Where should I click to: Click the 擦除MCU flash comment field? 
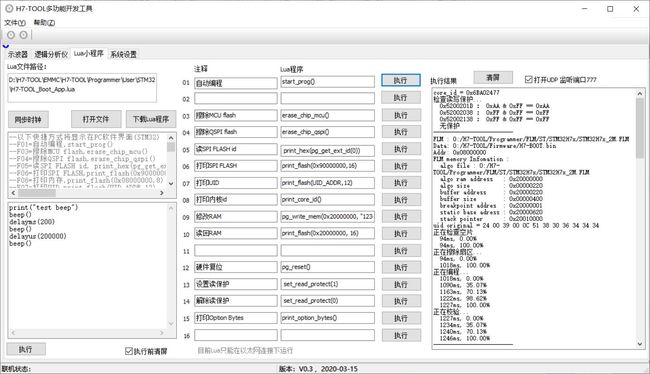pos(236,115)
